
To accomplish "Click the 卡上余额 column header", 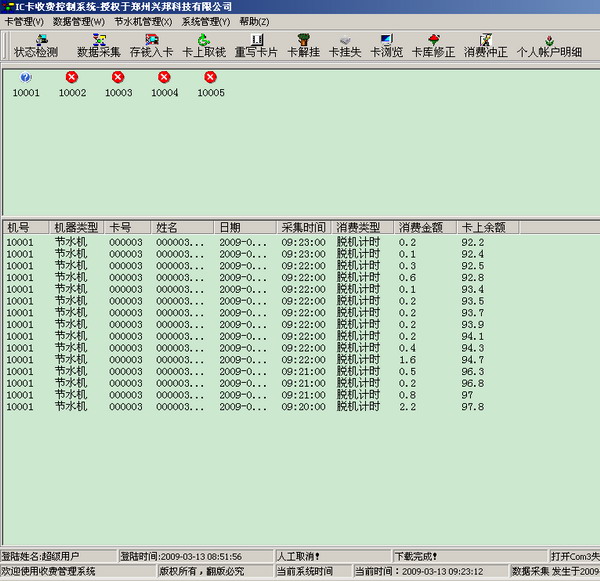I will point(482,227).
